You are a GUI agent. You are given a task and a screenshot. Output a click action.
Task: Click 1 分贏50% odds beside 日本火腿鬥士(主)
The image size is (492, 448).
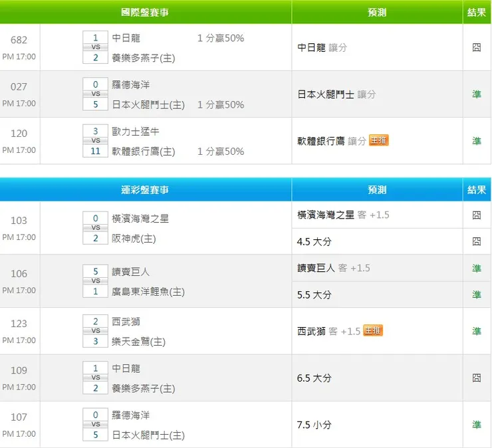click(x=221, y=105)
